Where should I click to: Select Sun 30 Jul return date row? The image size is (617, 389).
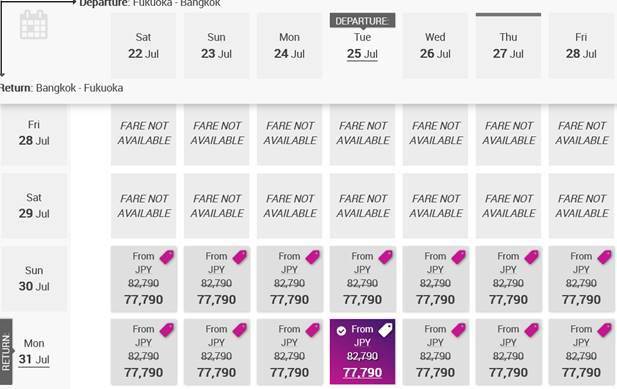click(34, 278)
